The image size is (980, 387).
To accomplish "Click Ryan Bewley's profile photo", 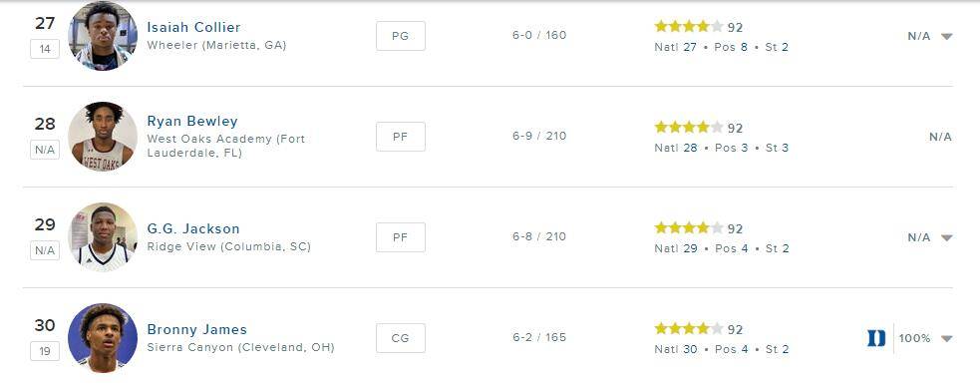I will coord(103,137).
